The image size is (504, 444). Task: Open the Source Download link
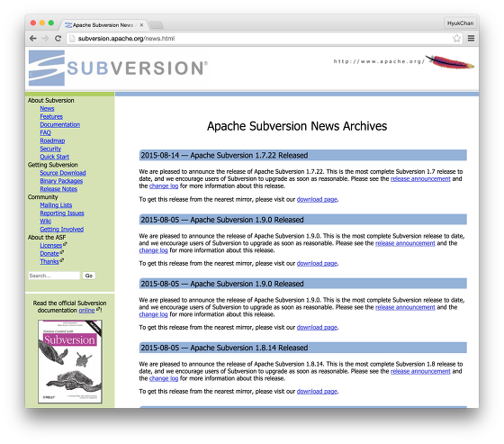[63, 173]
